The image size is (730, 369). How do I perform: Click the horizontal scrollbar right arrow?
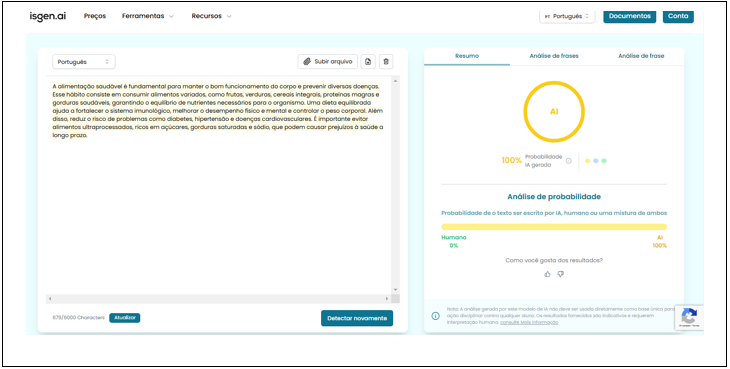click(387, 299)
